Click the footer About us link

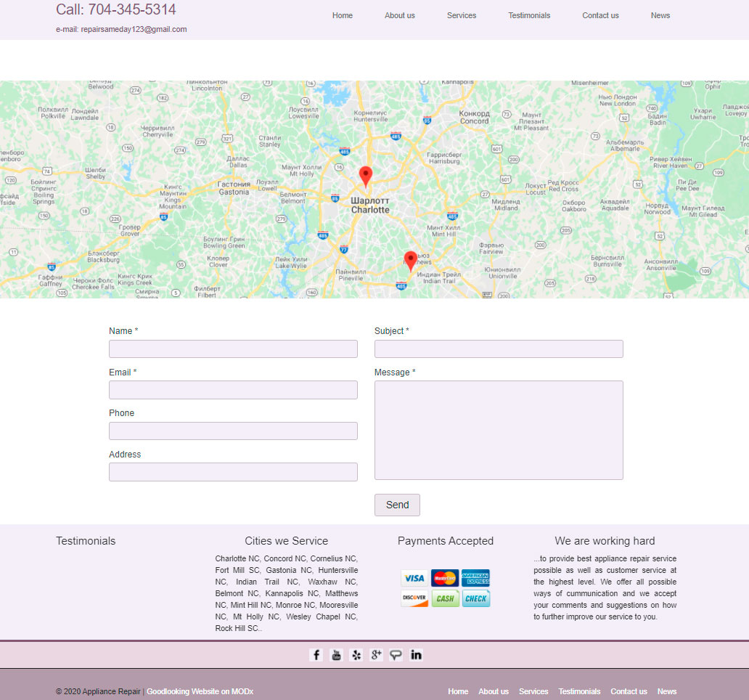click(x=494, y=691)
